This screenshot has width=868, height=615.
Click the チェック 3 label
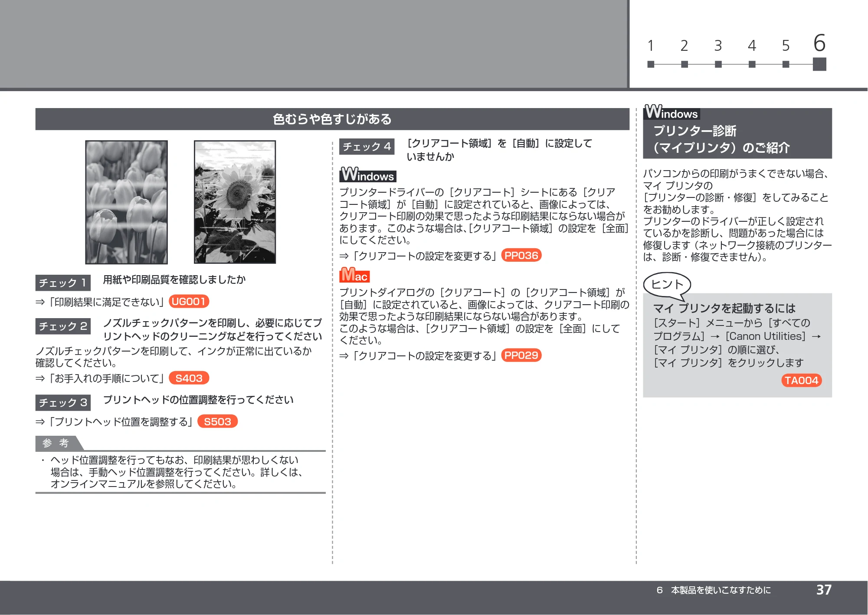(x=63, y=402)
